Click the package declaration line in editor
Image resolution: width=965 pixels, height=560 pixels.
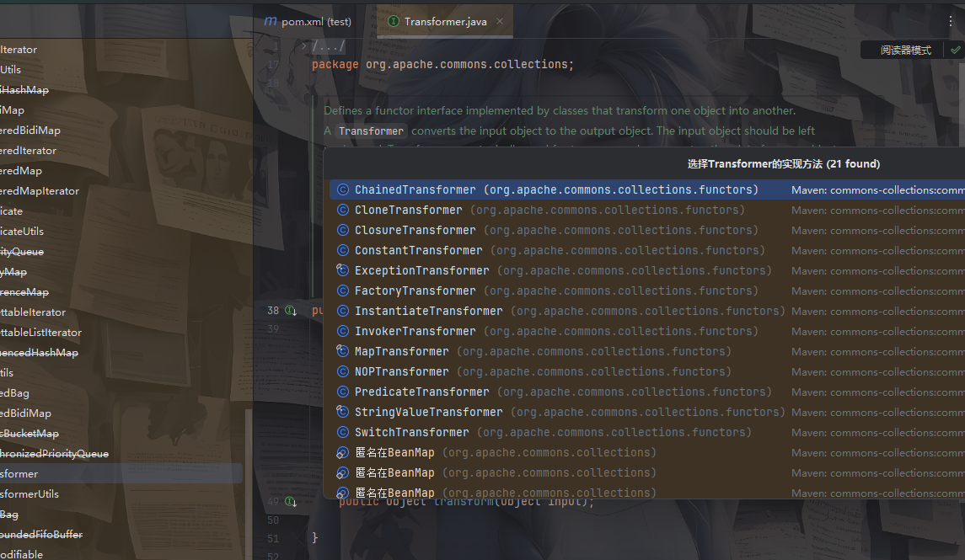click(442, 65)
